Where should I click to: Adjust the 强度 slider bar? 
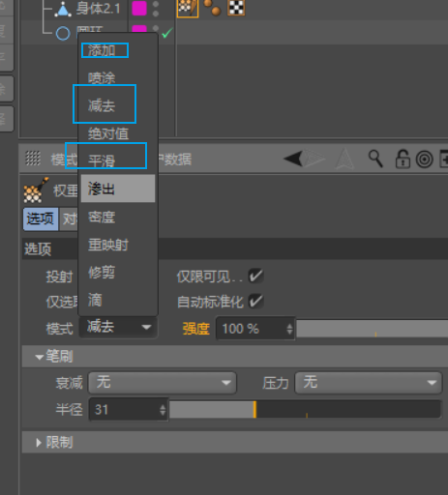coord(373,329)
